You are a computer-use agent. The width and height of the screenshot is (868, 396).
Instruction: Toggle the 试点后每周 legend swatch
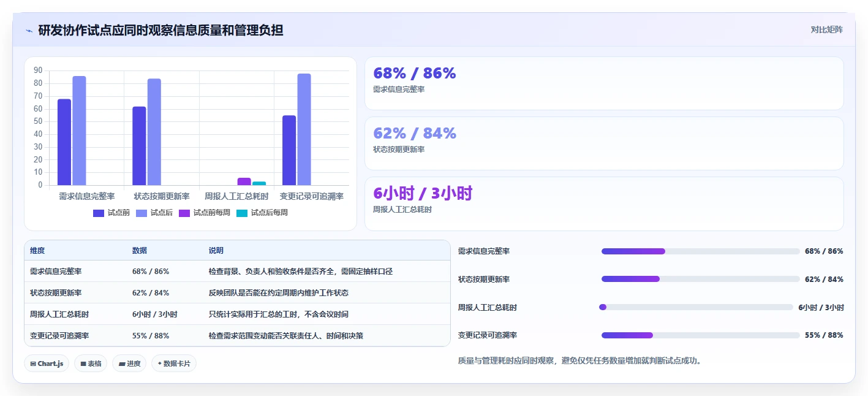click(x=242, y=213)
